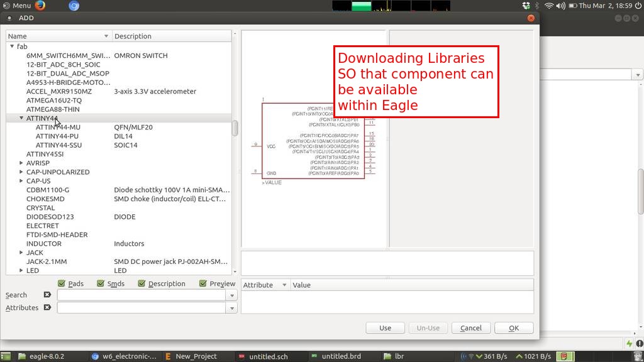Collapse the fab library tree
644x362 pixels.
pos(12,47)
